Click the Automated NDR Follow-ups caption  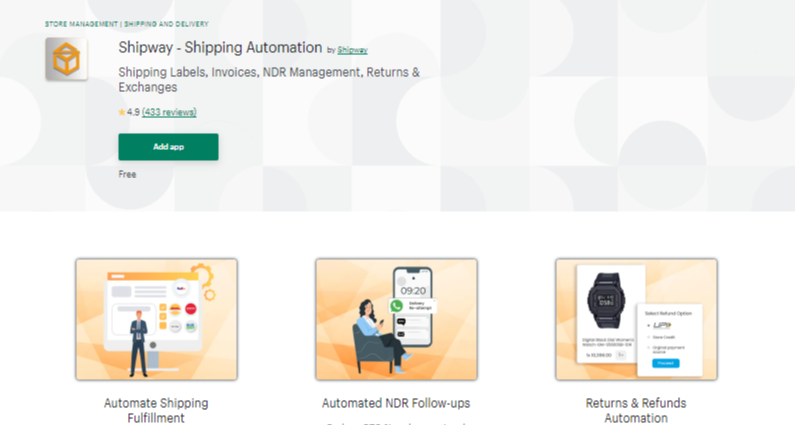pyautogui.click(x=396, y=403)
